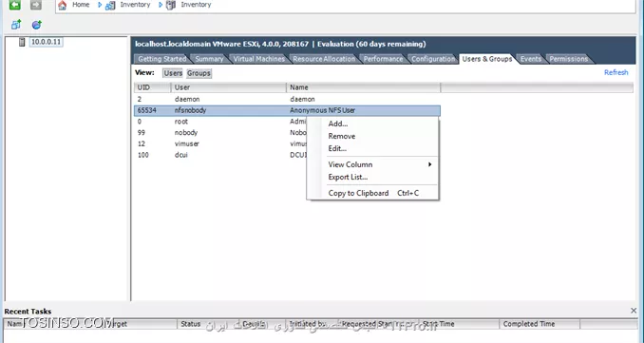Click the UID value 65534
644x343 pixels.
(146, 110)
